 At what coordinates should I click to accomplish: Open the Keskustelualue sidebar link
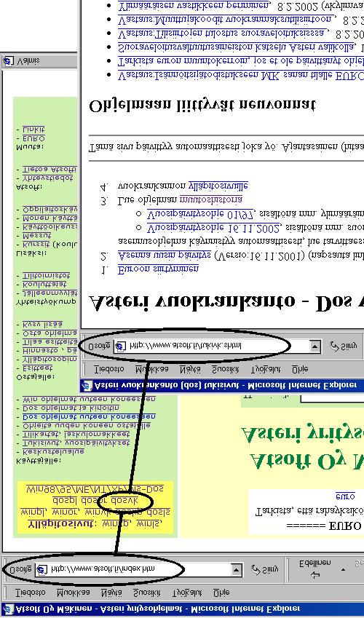(53, 452)
